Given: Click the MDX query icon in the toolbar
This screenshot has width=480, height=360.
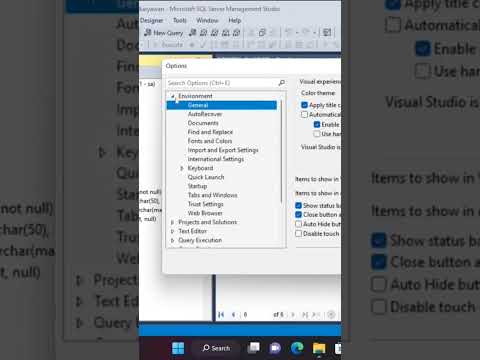Looking at the screenshot, I should coord(204,32).
